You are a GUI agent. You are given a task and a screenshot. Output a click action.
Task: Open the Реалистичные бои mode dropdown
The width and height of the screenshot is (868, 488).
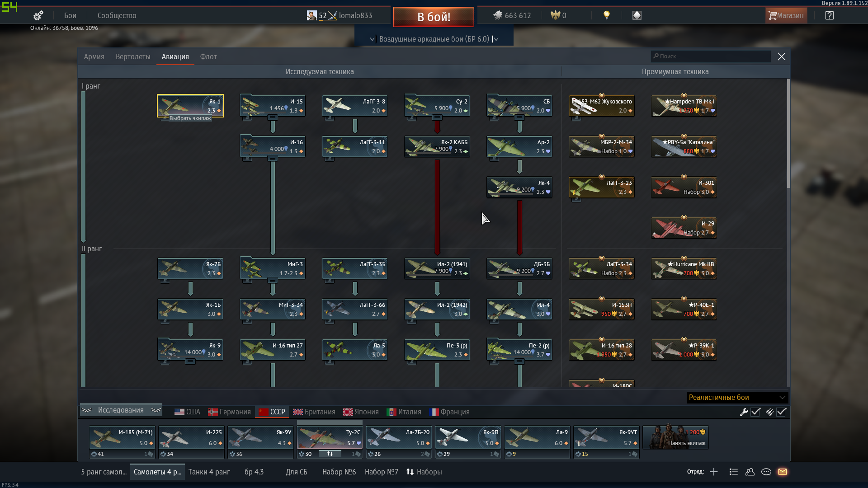(x=737, y=398)
